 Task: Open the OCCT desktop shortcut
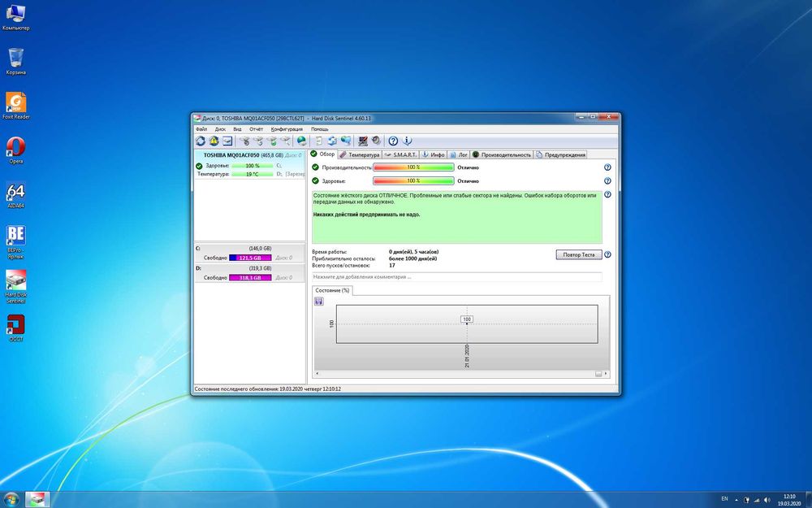15,328
